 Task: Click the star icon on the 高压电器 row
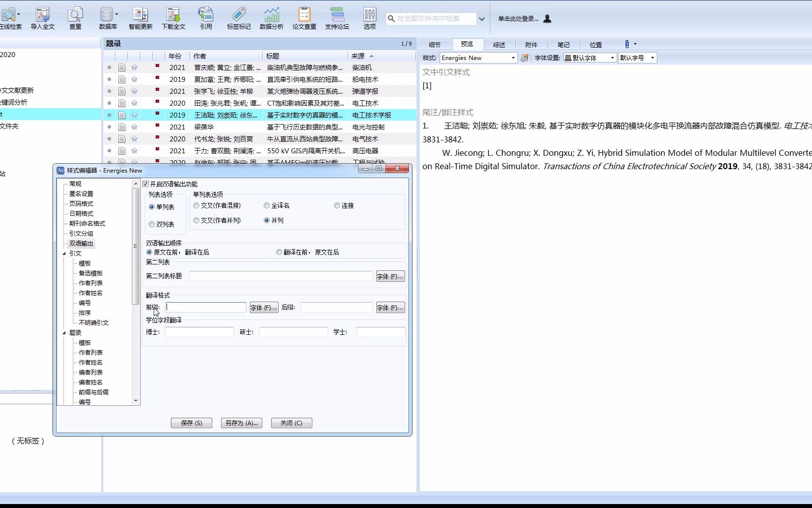click(134, 151)
